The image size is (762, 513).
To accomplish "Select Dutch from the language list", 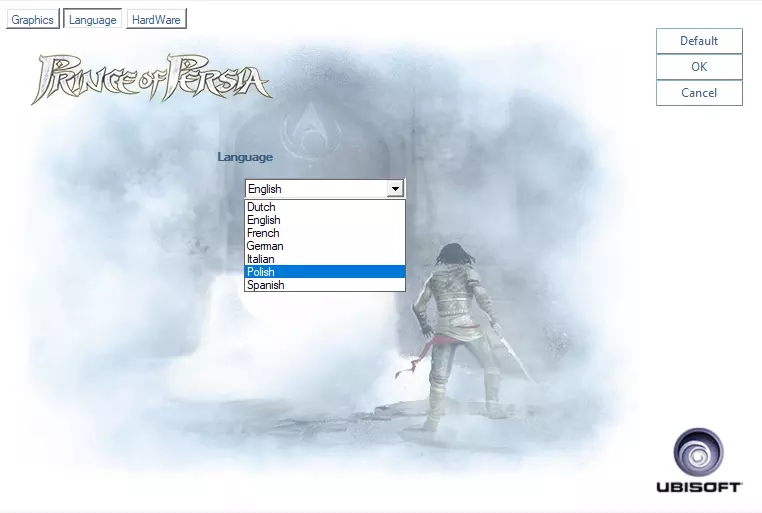I will pos(325,207).
